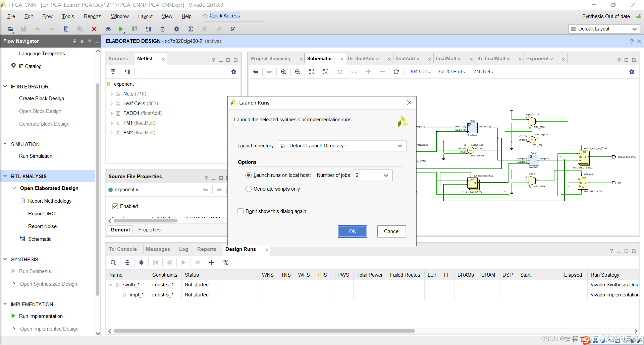This screenshot has width=644, height=345.
Task: Click schematic Zoom Out magnifier icon
Action: 298,72
